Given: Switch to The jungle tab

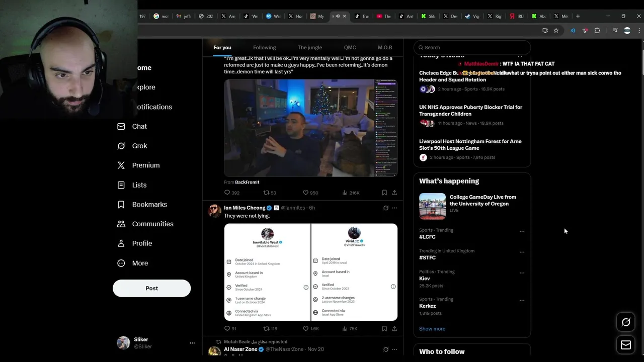Looking at the screenshot, I should coord(309,47).
